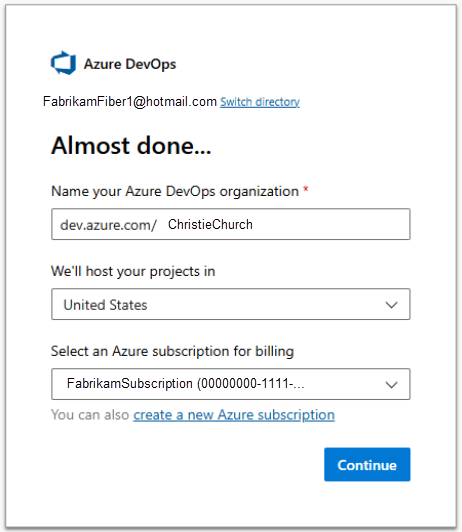Screen dimensions: 462x532
Task: Click the You can also text
Action: pyautogui.click(x=90, y=415)
